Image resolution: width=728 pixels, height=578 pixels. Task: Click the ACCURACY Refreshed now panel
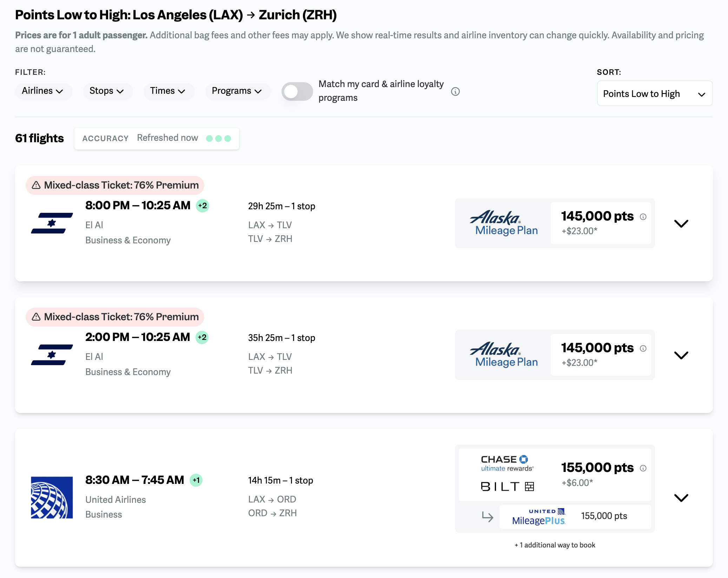click(157, 138)
